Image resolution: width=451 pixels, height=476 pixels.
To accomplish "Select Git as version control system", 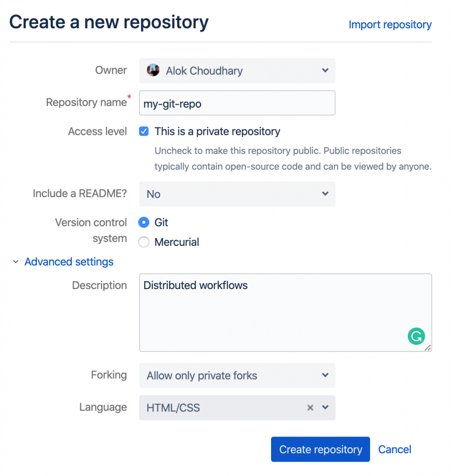I will pyautogui.click(x=144, y=223).
